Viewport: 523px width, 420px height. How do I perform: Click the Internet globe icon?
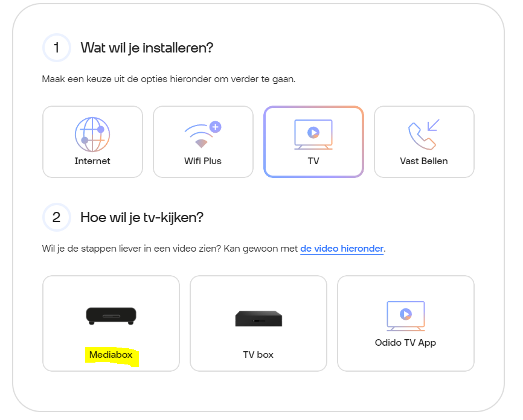point(92,135)
